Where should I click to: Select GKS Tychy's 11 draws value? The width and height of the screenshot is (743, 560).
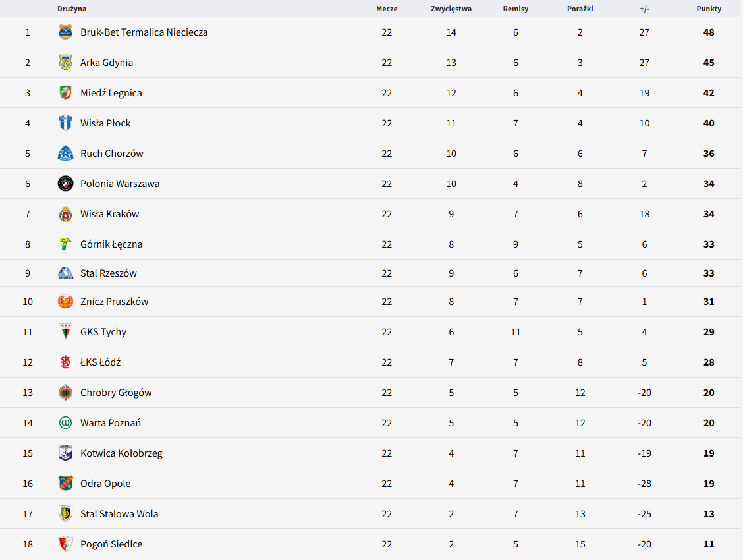(516, 332)
